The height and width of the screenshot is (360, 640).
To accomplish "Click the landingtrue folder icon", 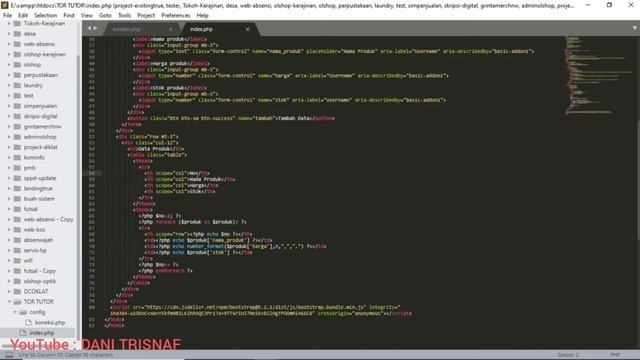I will 17,189.
